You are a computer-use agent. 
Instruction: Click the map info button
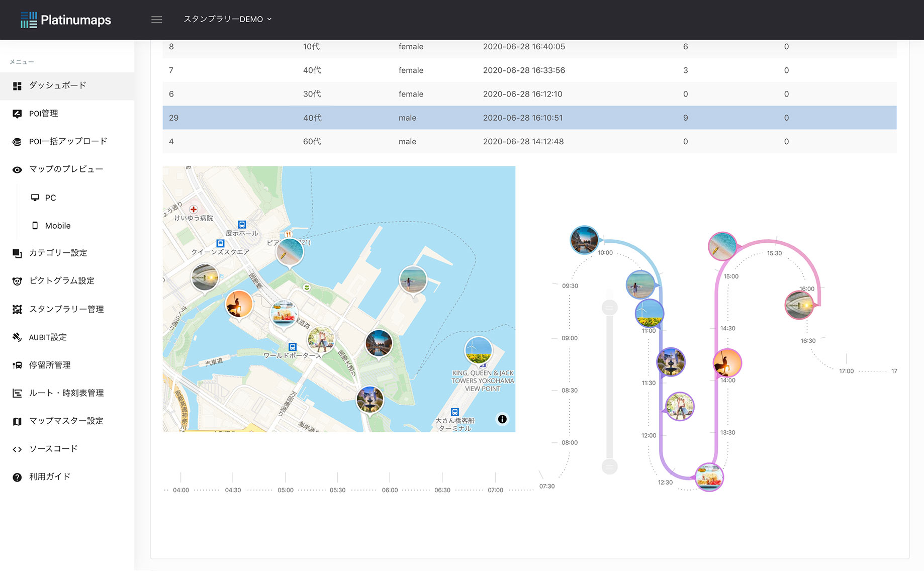(x=502, y=419)
